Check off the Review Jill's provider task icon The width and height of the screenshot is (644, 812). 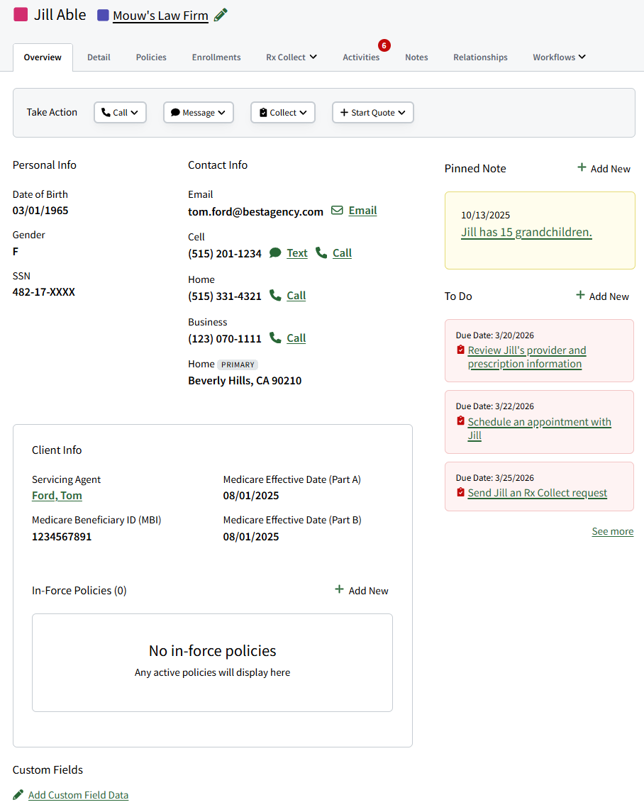coord(461,350)
